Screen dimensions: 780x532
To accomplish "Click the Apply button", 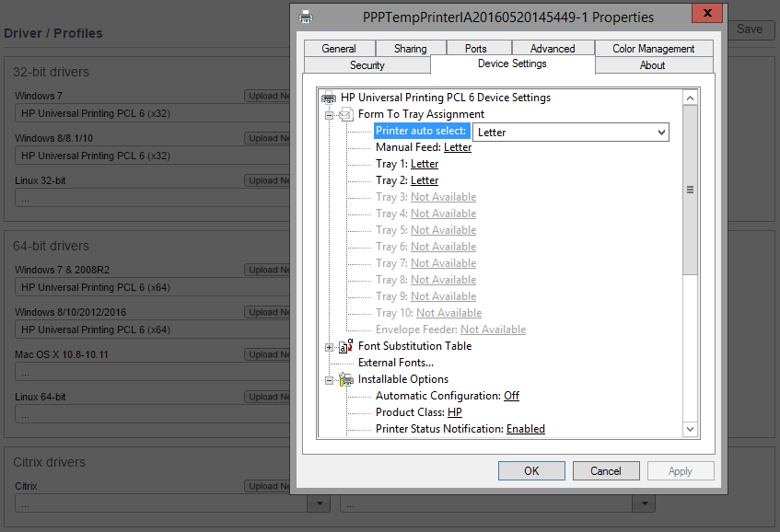I will tap(681, 471).
